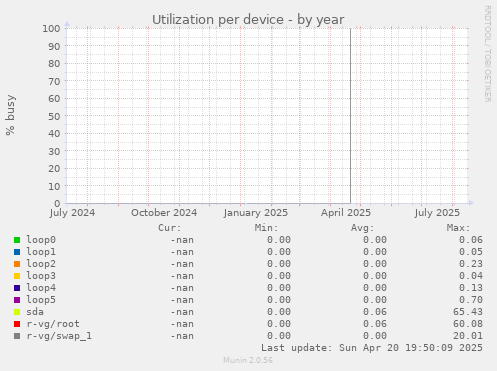Click the October 2024 x-axis label
This screenshot has height=371, width=497.
(x=164, y=213)
